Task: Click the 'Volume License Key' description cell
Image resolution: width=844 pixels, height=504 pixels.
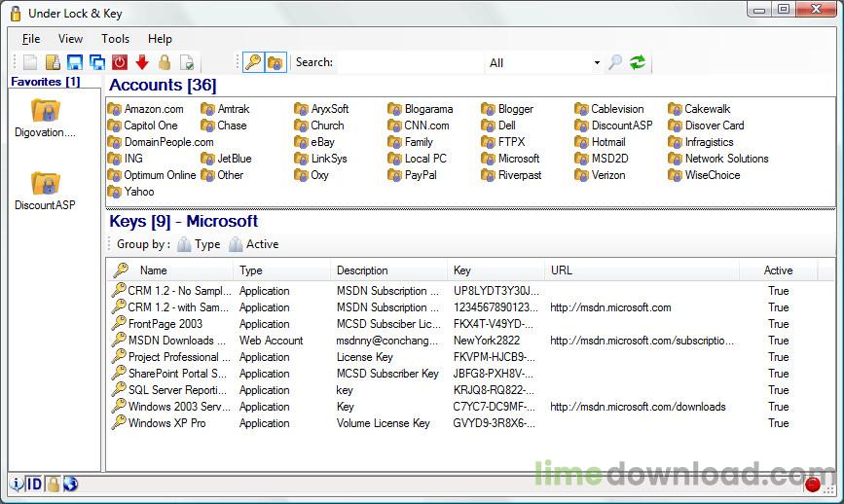Action: click(x=384, y=423)
